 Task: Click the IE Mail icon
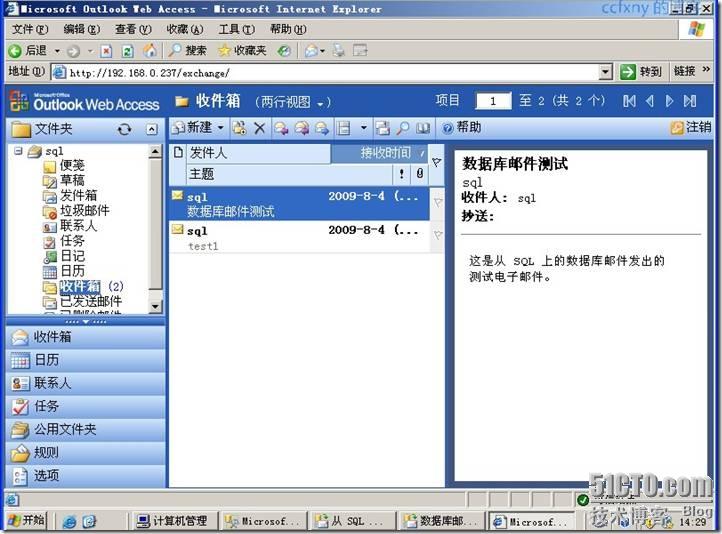pyautogui.click(x=311, y=51)
